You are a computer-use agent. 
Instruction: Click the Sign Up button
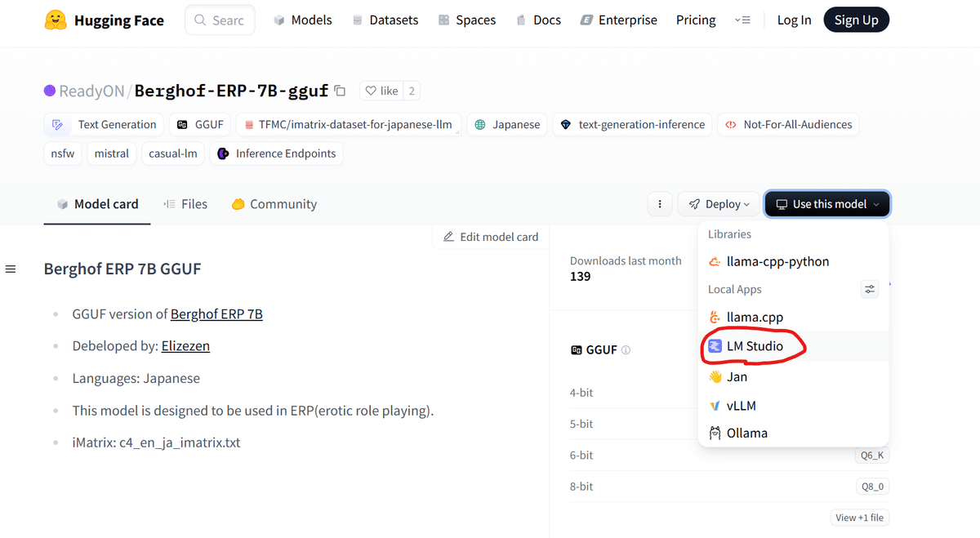(856, 20)
